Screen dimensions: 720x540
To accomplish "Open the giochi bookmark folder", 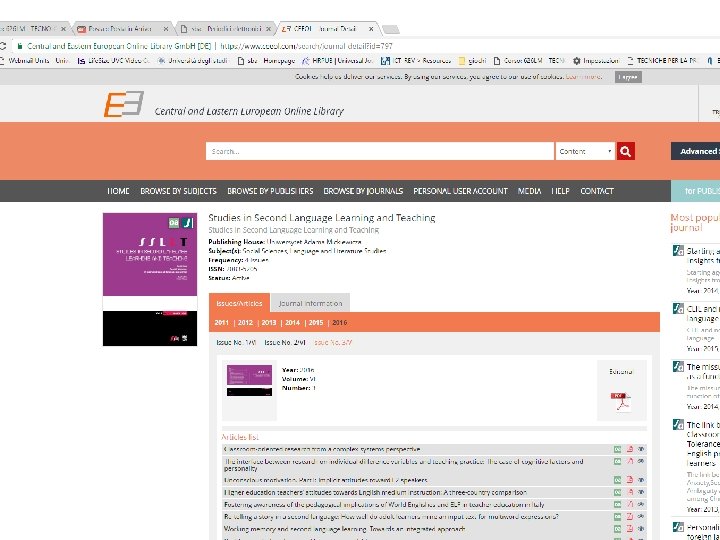I will [472, 61].
